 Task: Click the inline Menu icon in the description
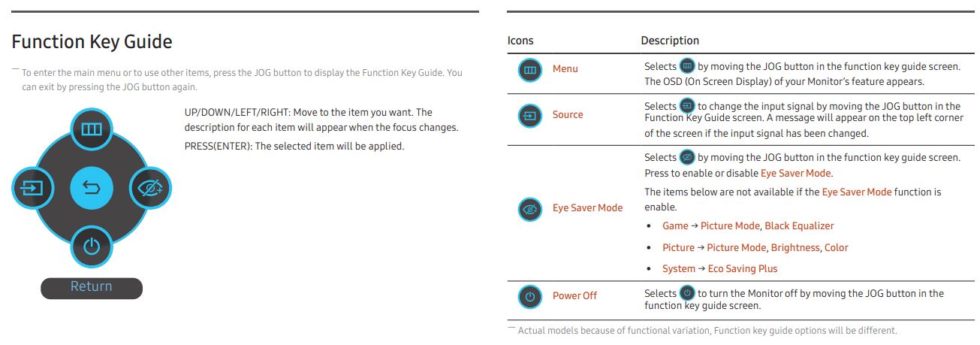687,66
